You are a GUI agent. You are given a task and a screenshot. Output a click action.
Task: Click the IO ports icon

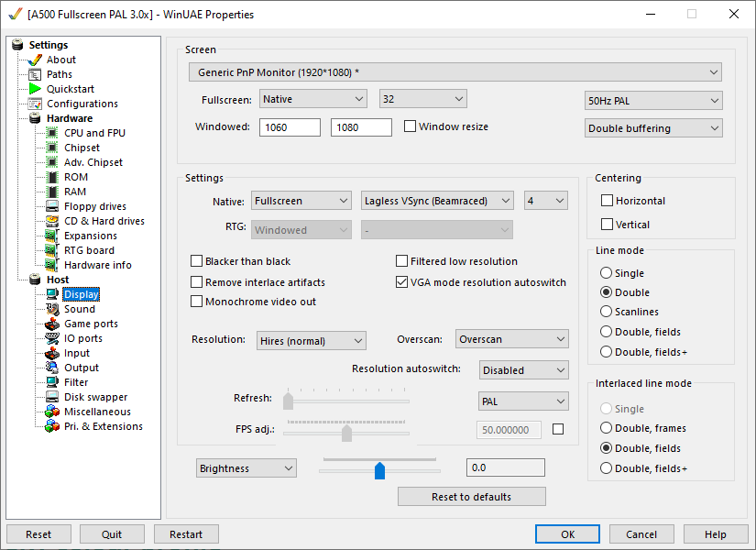coord(52,338)
